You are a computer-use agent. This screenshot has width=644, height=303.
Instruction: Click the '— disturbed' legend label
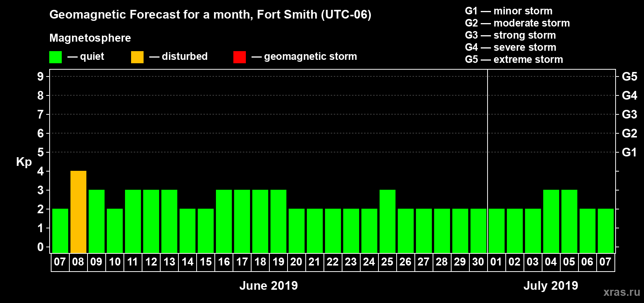click(x=178, y=56)
